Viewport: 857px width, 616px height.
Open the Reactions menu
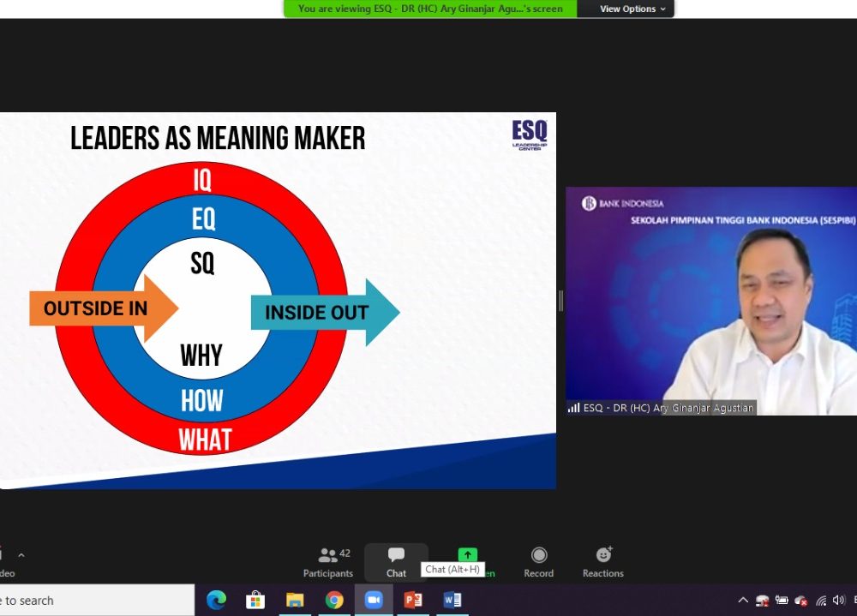(602, 562)
